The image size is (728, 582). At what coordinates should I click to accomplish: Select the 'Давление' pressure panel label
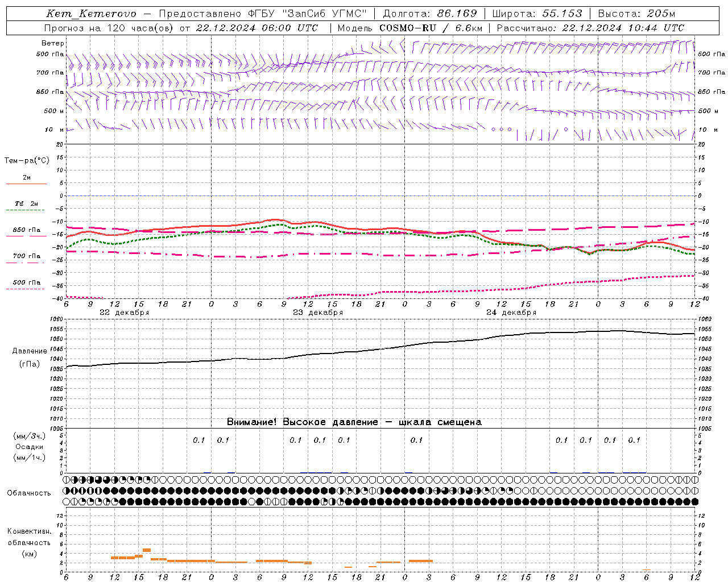coord(30,351)
